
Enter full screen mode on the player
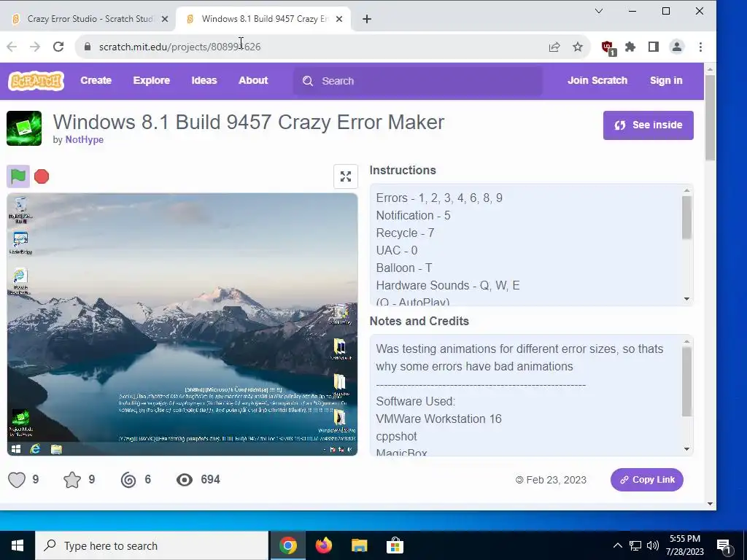(345, 176)
